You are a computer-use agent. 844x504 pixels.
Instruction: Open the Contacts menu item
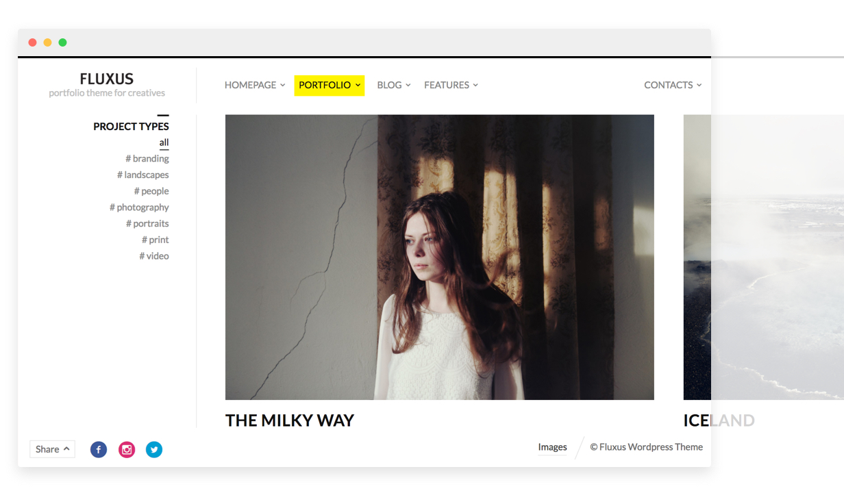tap(673, 85)
